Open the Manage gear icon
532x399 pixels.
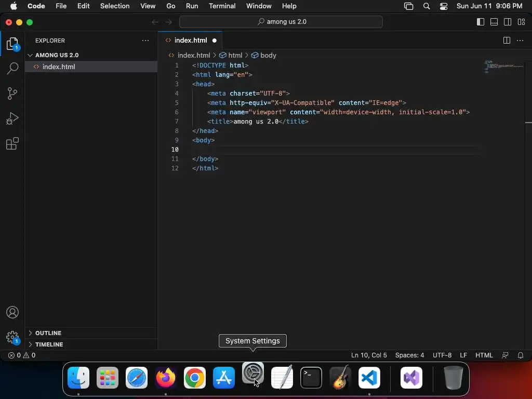tap(12, 337)
